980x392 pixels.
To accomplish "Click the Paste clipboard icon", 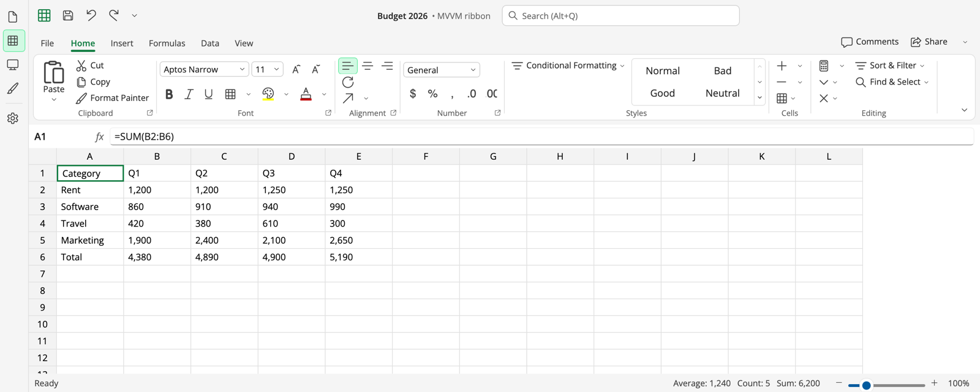I will point(54,72).
